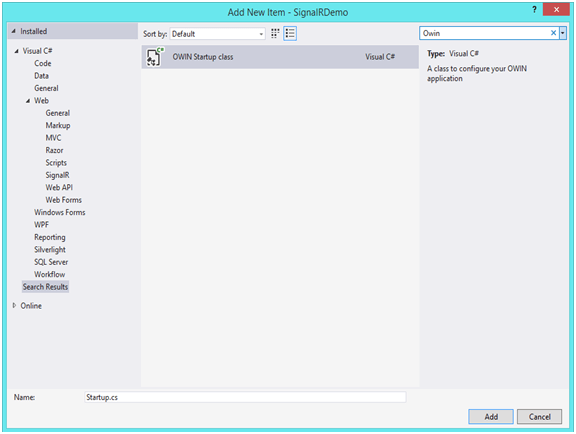Screen dimensions: 576x434
Task: Click the Add button
Action: click(491, 416)
